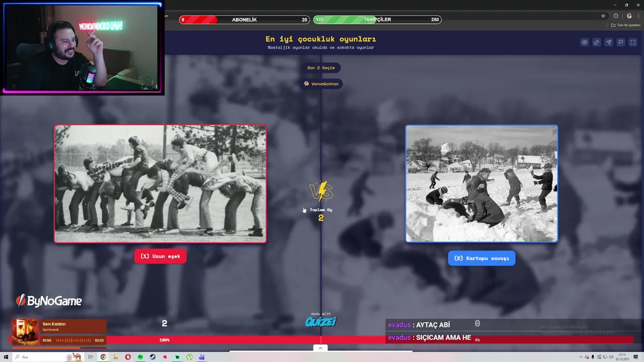Screen dimensions: 644x362
Task: Open Chrome extensions puzzle icon
Action: [x=616, y=16]
